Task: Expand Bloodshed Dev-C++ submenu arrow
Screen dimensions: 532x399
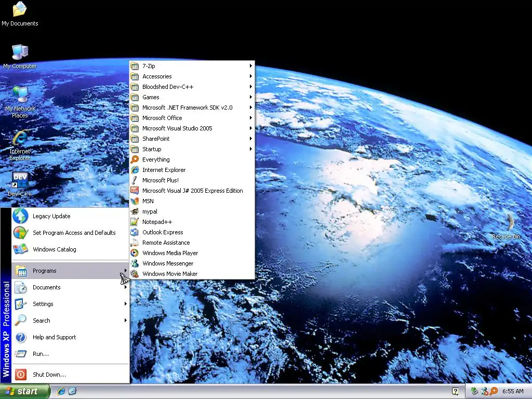Action: [x=251, y=87]
